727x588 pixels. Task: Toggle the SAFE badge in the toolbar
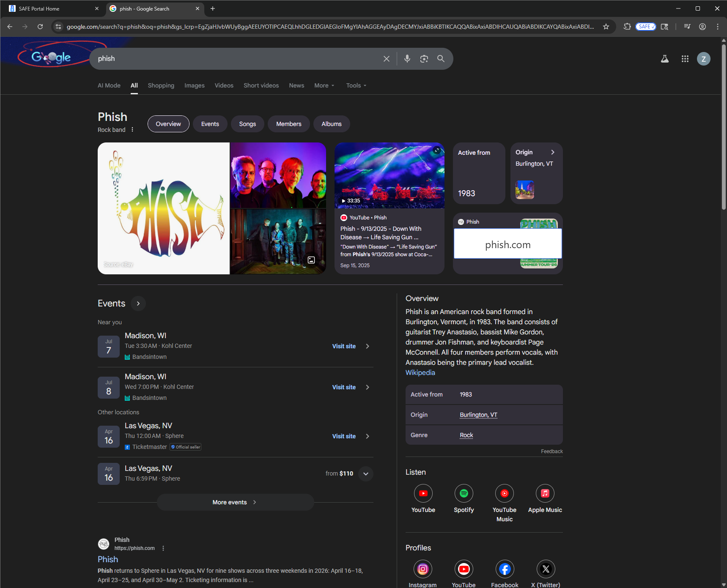pyautogui.click(x=645, y=26)
